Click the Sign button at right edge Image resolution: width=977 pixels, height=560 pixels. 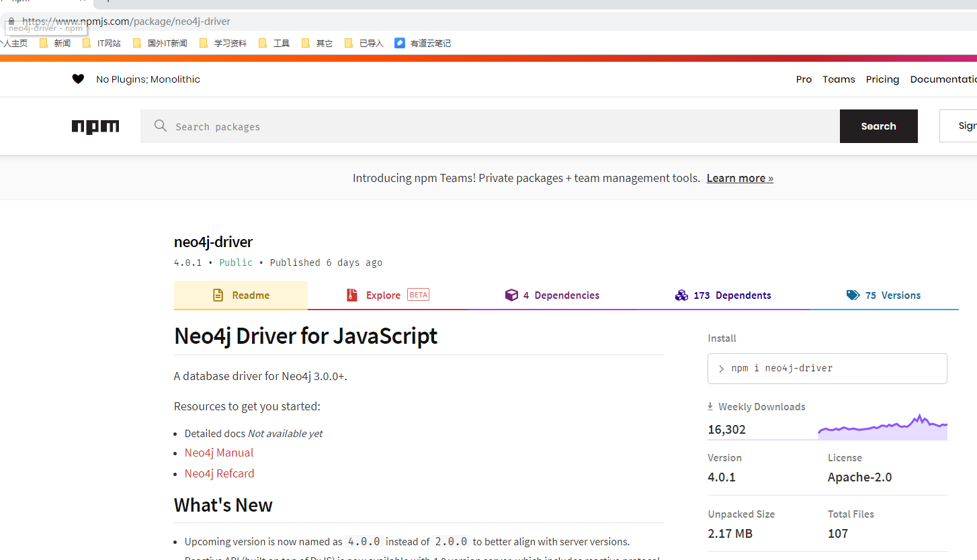point(959,126)
